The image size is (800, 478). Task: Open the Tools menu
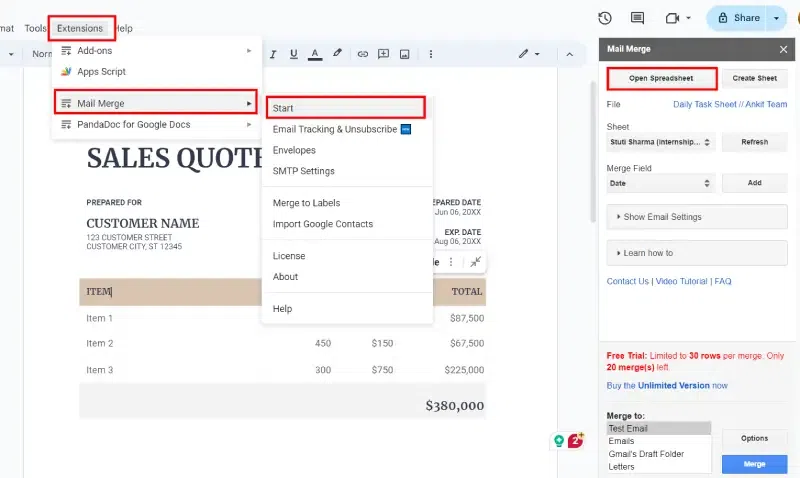click(x=35, y=29)
